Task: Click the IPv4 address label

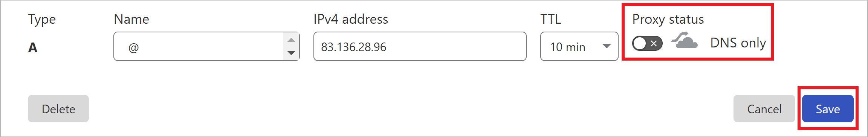Action: tap(351, 19)
